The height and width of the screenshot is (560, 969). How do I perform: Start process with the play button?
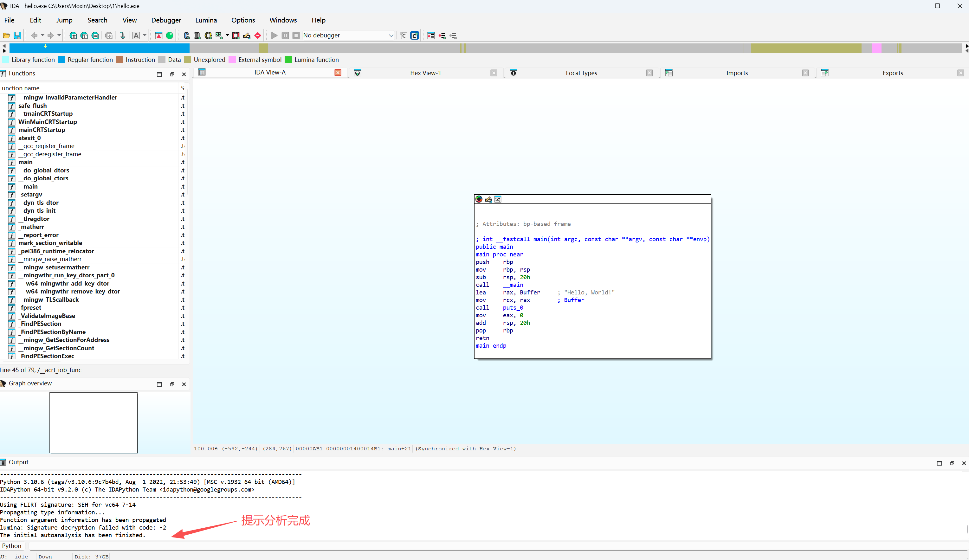[274, 35]
